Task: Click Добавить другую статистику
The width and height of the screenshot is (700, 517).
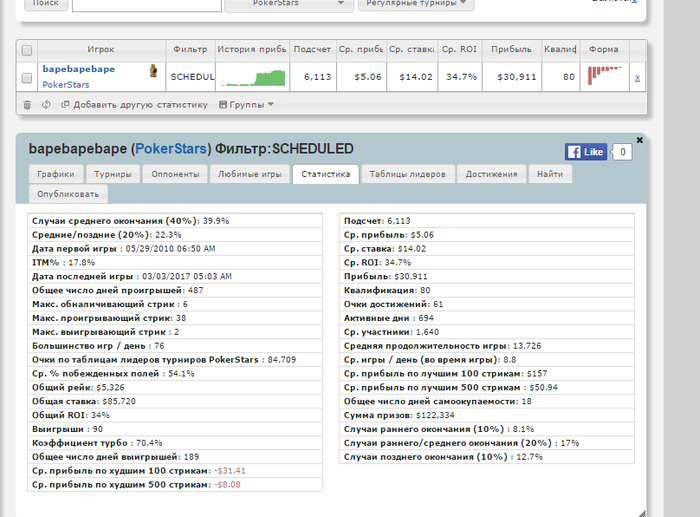Action: [134, 104]
